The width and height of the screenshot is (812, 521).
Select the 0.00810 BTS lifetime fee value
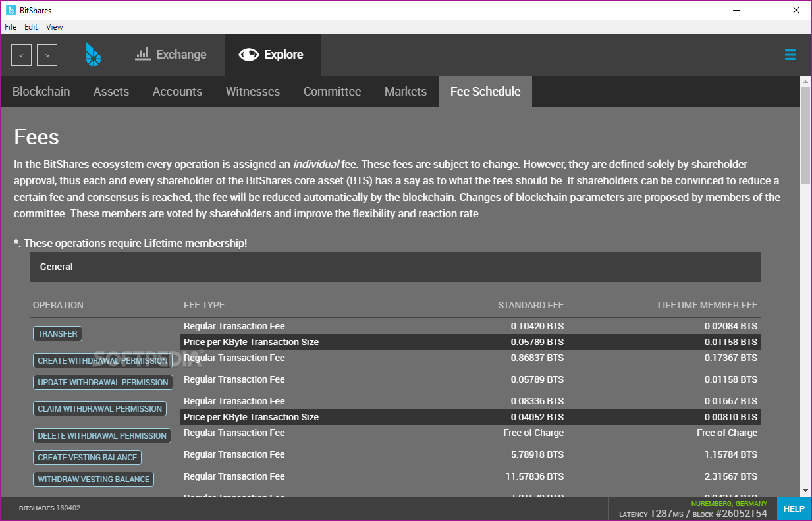(730, 417)
